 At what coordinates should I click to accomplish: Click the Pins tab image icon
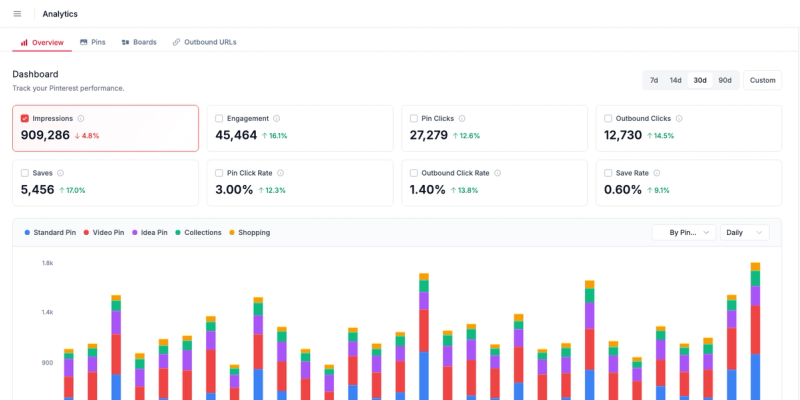[x=84, y=42]
